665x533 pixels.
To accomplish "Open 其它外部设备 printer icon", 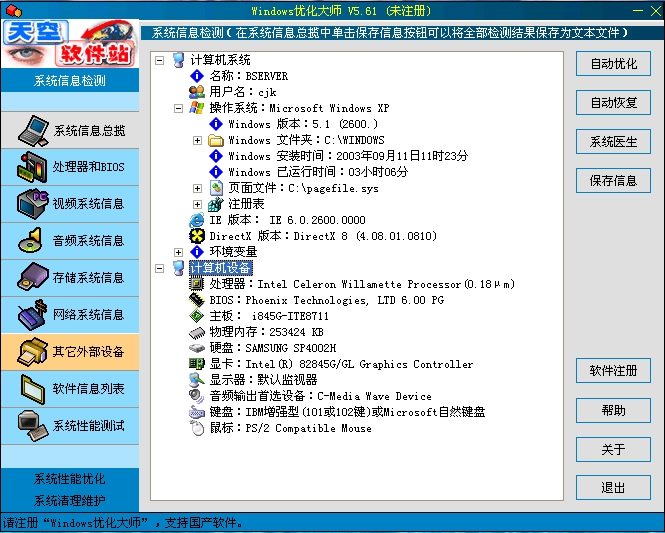I will [x=33, y=352].
